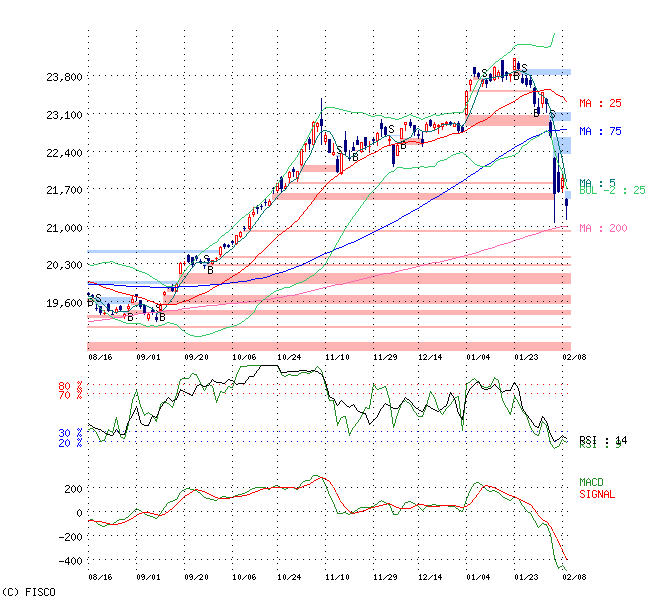670x614 pixels.
Task: Click the (C) FISCO copyright text
Action: [x=28, y=592]
